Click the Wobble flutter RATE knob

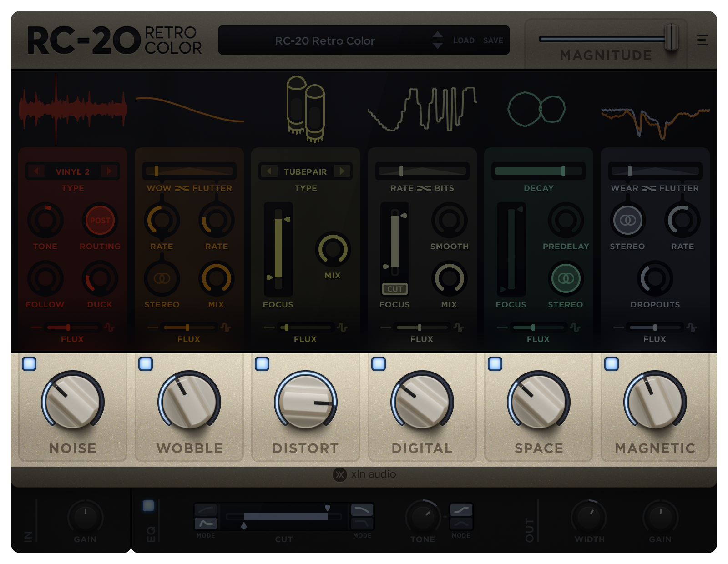coord(217,220)
